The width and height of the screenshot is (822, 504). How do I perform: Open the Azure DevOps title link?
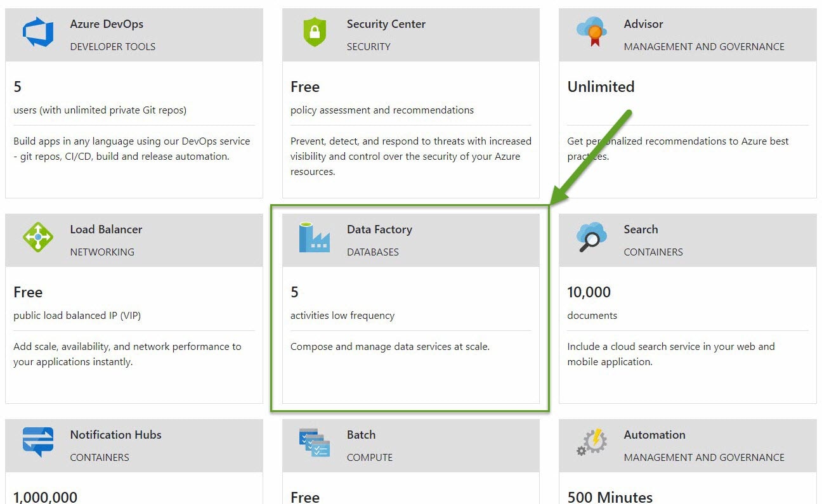(107, 24)
